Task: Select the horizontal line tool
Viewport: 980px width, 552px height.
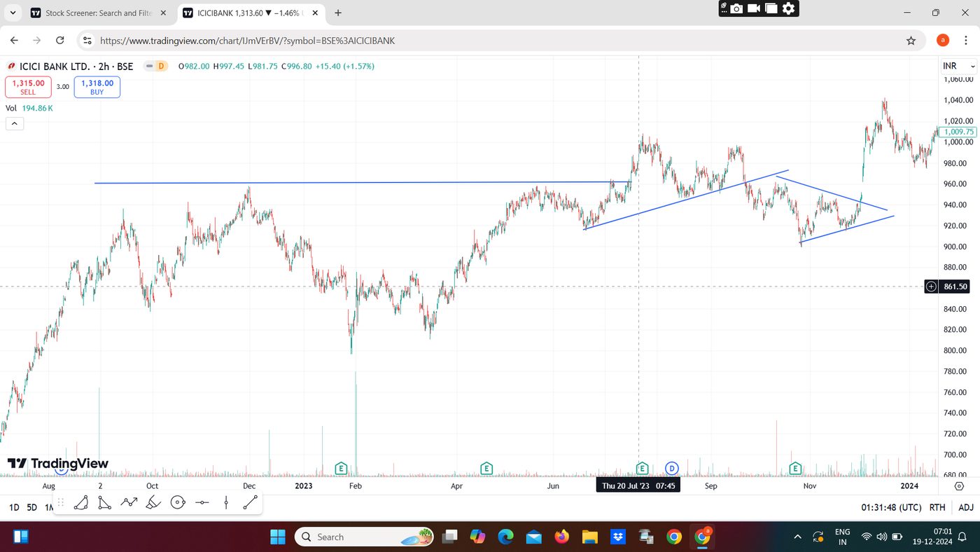Action: [x=202, y=502]
